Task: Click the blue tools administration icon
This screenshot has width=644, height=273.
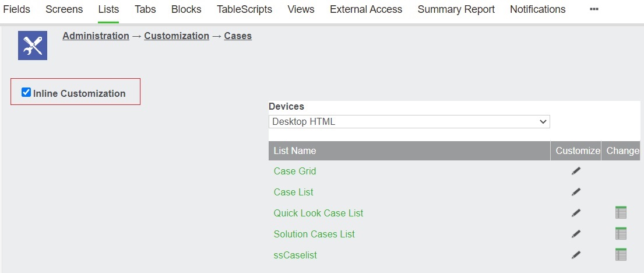Action: tap(33, 45)
